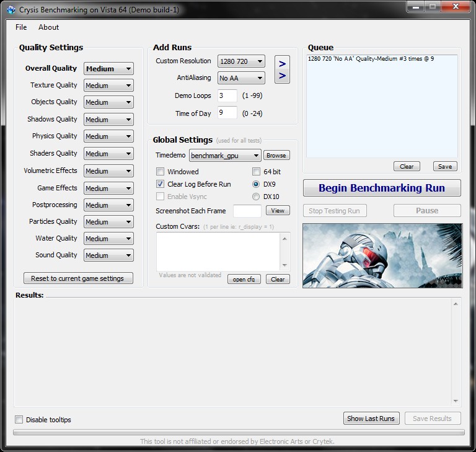Screen dimensions: 476x452
Task: Minimize the Crysis Benchmarking window
Action: click(416, 6)
